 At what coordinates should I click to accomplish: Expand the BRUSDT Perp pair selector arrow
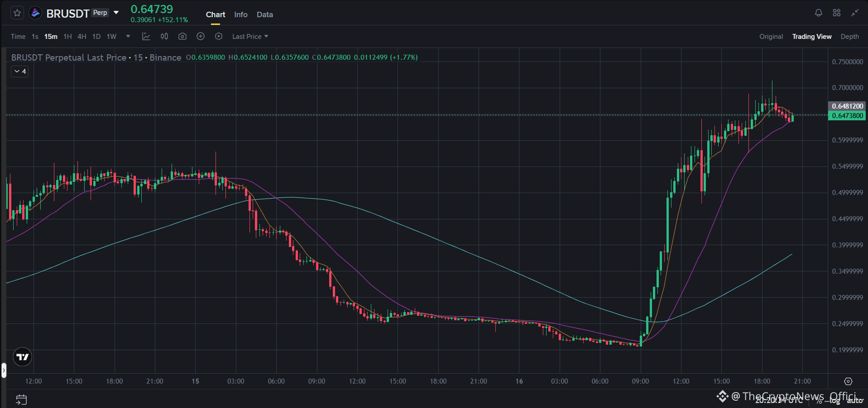point(116,13)
